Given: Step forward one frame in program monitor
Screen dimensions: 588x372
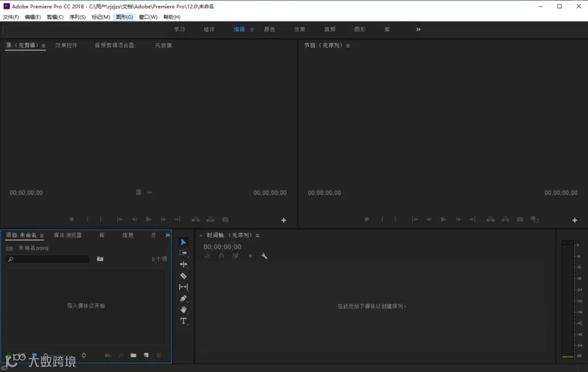Looking at the screenshot, I should click(458, 220).
